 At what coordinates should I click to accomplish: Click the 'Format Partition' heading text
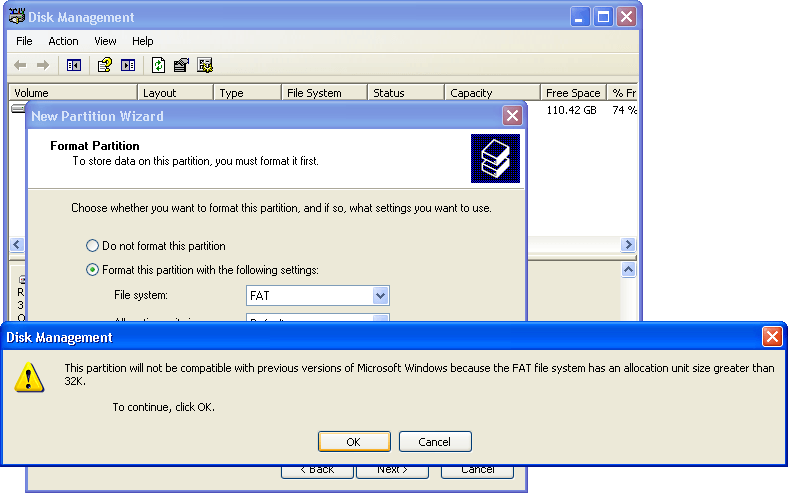tap(95, 146)
